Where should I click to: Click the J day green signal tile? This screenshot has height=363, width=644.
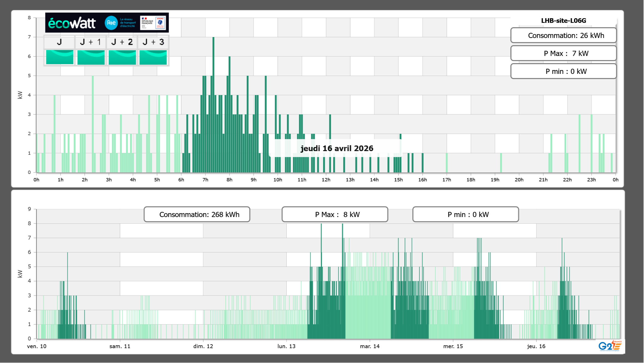pyautogui.click(x=60, y=57)
